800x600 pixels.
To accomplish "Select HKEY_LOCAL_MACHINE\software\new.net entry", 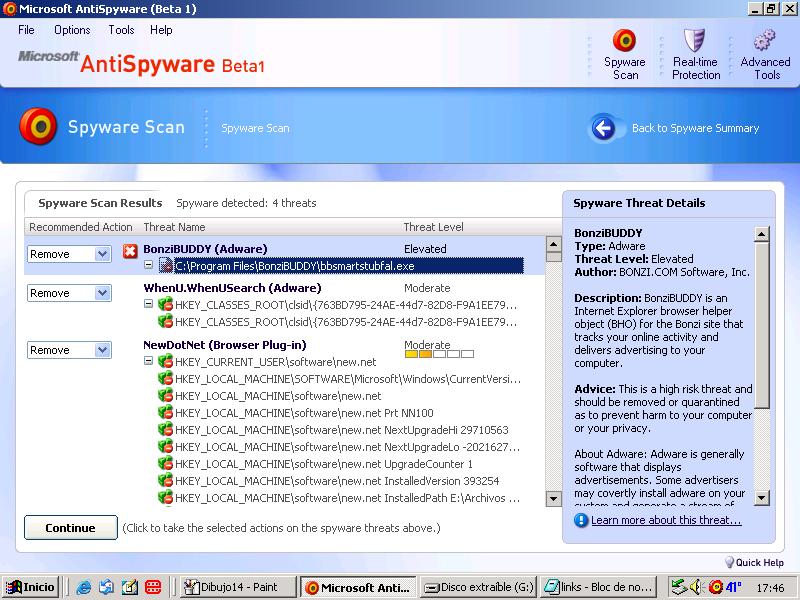I will coord(278,396).
